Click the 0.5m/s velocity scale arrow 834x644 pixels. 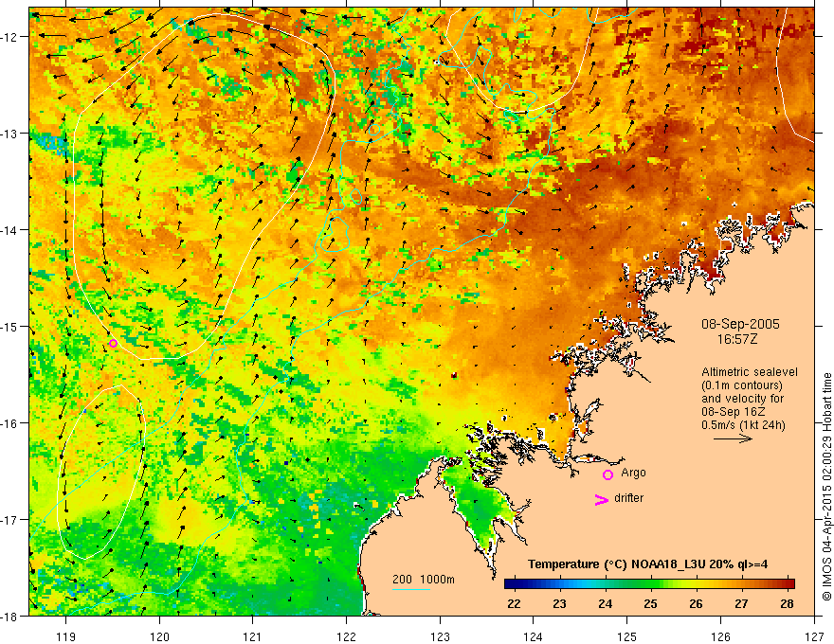[x=733, y=438]
